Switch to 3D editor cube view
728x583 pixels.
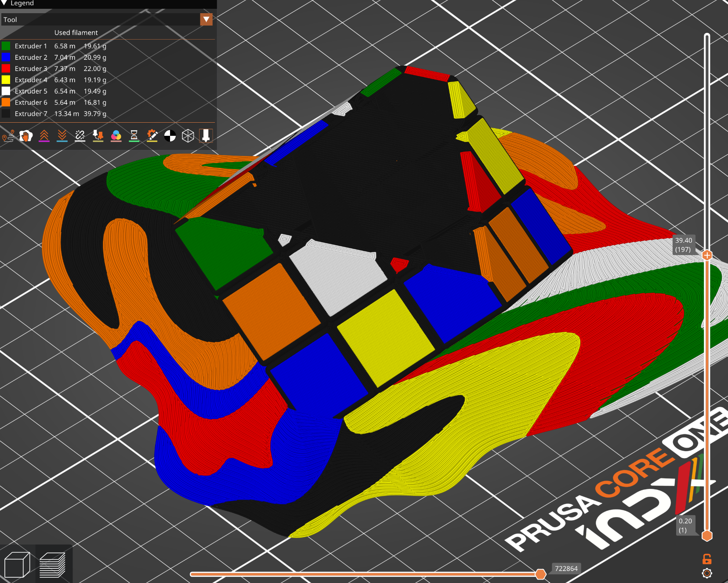pos(17,565)
